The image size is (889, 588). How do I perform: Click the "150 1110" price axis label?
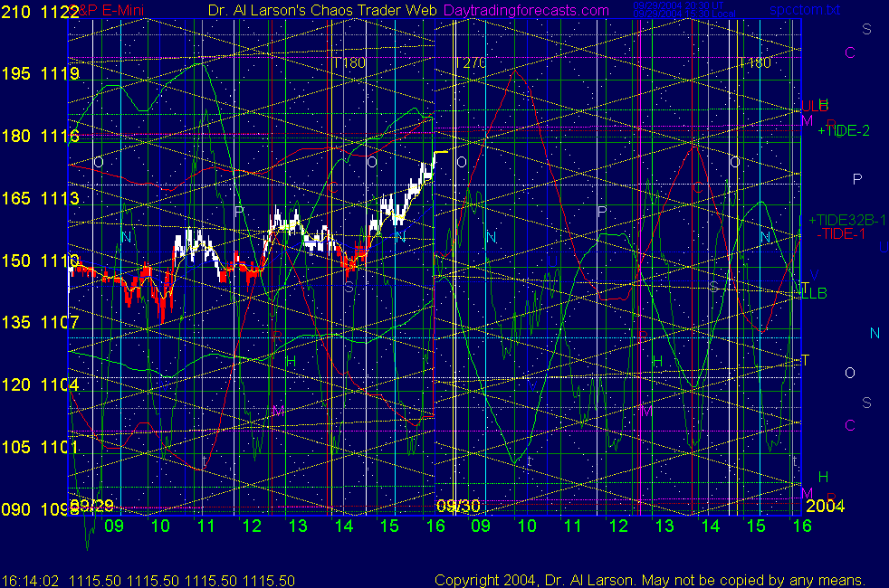pos(40,260)
